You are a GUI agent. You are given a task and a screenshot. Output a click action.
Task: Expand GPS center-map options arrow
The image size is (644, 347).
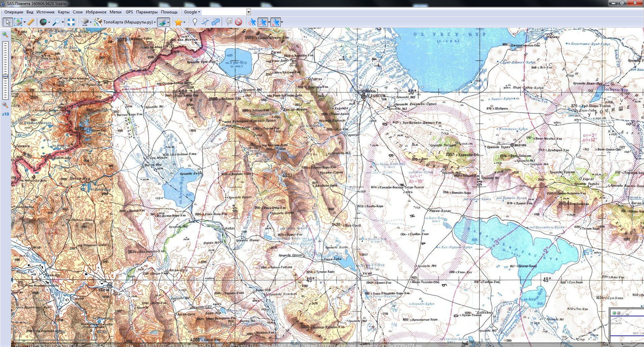282,22
